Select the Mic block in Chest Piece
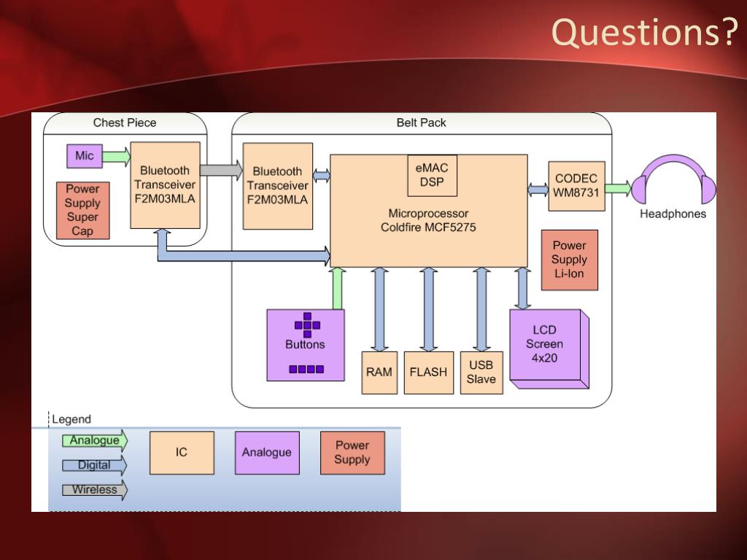Viewport: 747px width, 560px height. click(85, 156)
